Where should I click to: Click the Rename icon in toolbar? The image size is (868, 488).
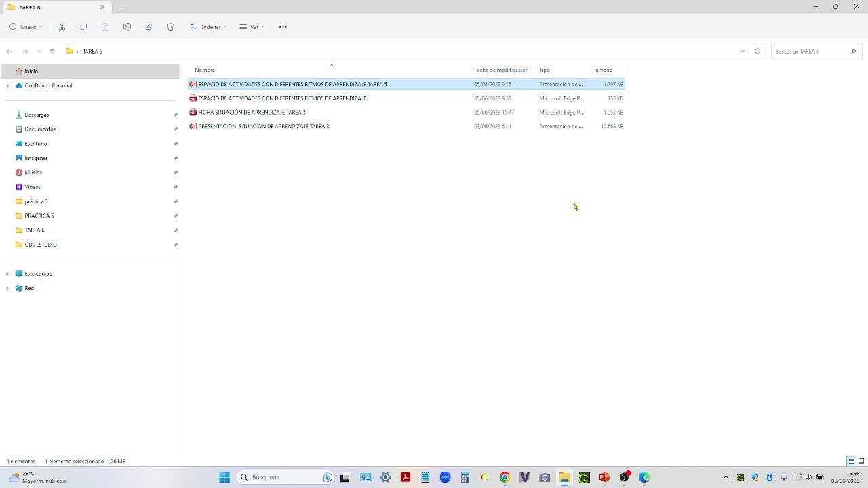127,27
